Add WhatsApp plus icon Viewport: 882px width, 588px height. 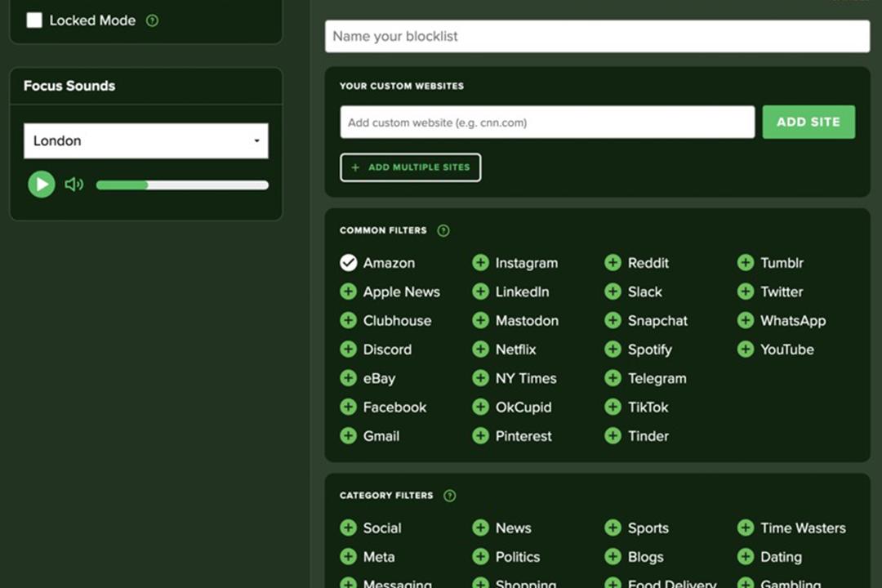(746, 320)
